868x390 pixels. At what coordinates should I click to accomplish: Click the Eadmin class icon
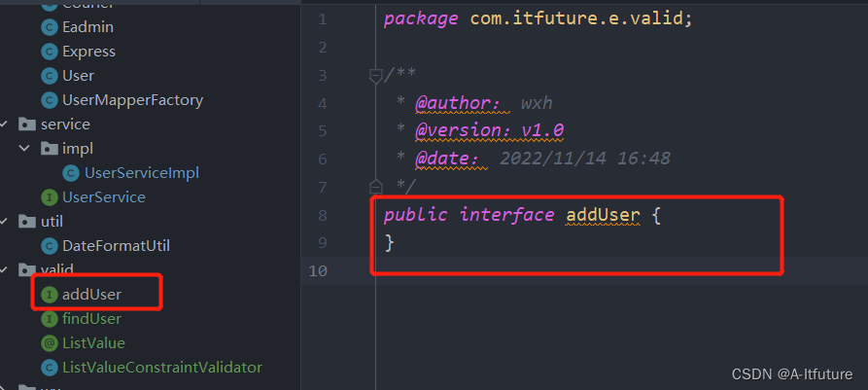[49, 27]
